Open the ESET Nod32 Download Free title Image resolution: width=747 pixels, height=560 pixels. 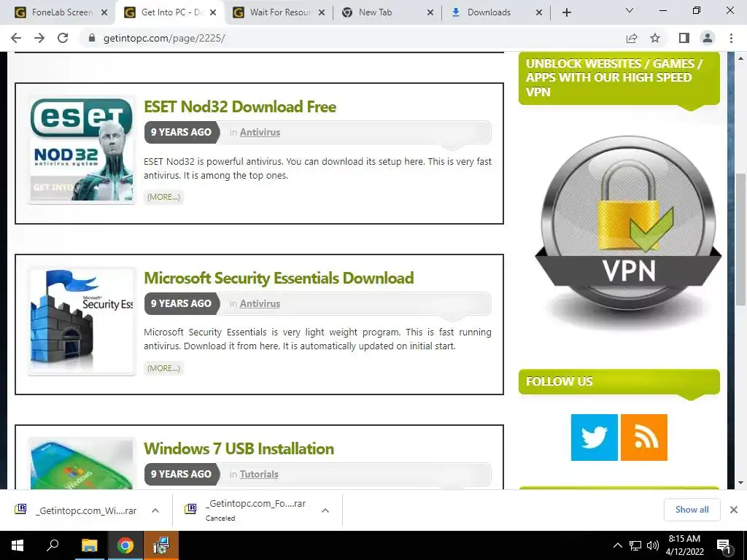pos(240,106)
